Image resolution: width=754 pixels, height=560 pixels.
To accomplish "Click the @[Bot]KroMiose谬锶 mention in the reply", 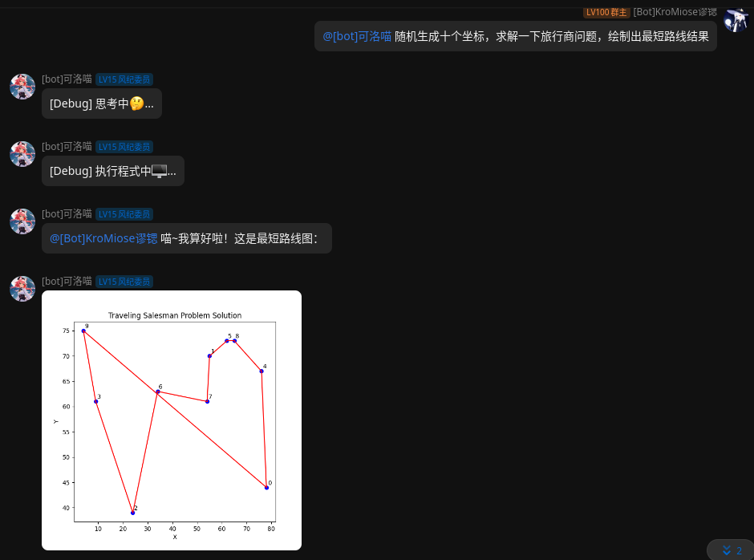I will coord(103,238).
